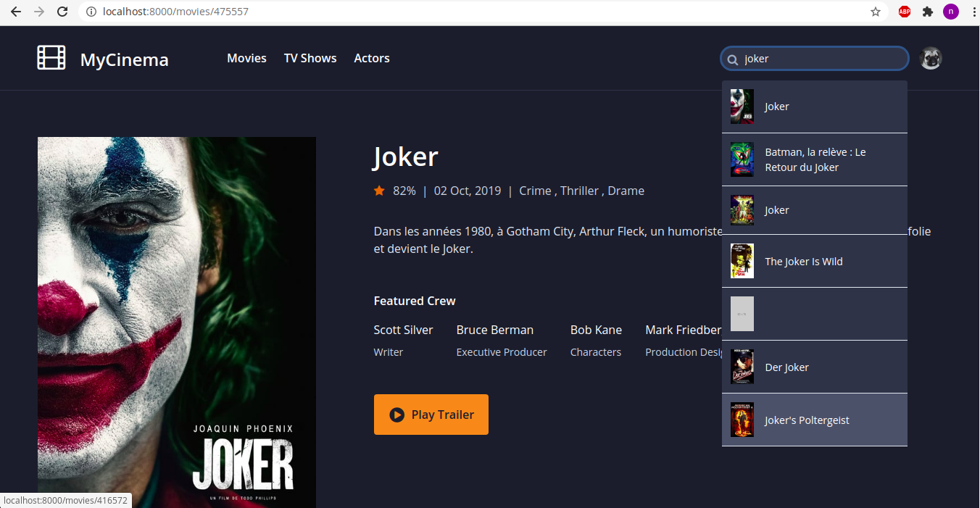Click the Joker movie title heading
The width and height of the screenshot is (980, 508).
pos(406,157)
